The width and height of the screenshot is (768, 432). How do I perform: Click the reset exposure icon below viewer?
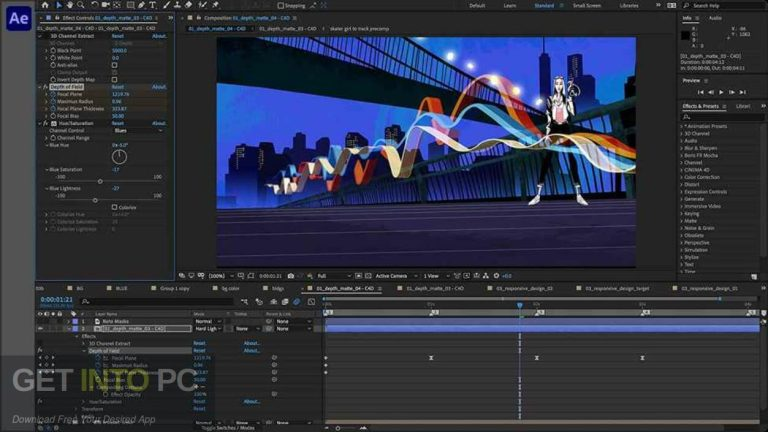496,276
